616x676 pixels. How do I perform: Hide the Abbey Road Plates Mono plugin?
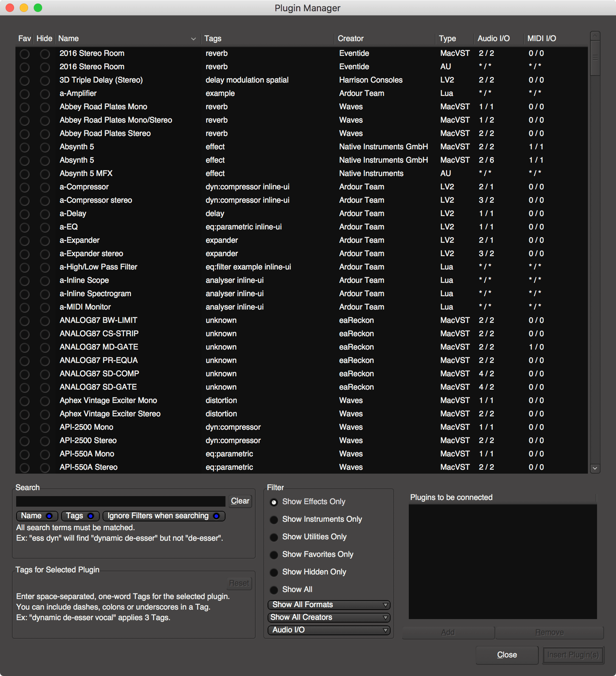point(45,107)
